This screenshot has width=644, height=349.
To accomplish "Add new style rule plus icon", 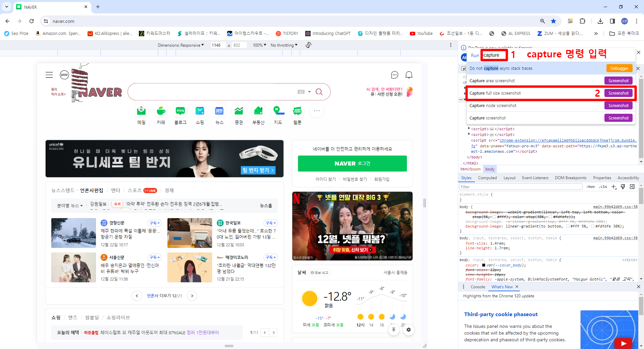I will [613, 187].
